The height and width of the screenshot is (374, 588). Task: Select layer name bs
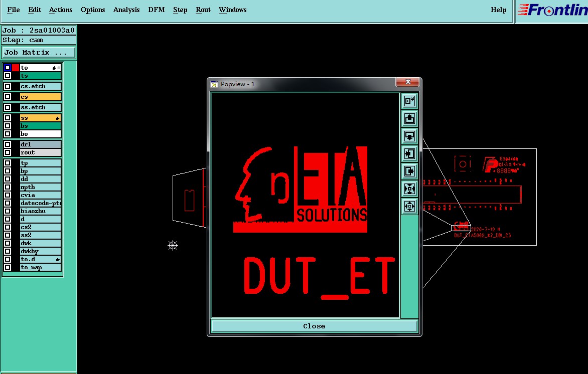pyautogui.click(x=41, y=126)
